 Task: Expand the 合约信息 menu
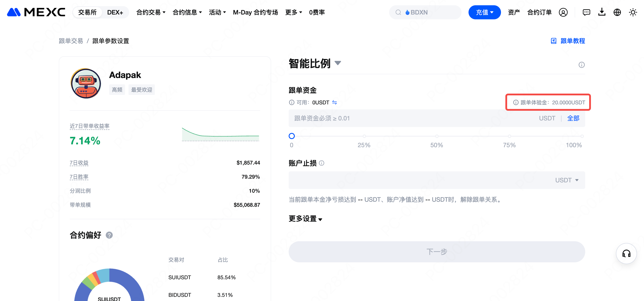tap(187, 12)
